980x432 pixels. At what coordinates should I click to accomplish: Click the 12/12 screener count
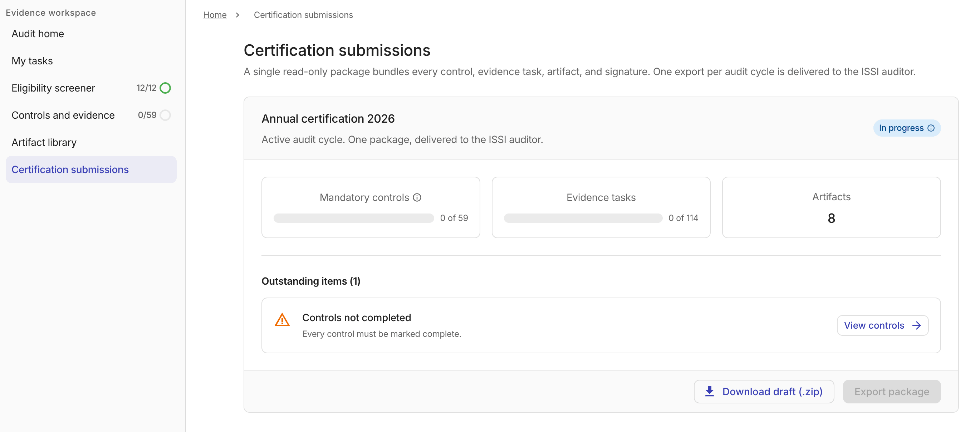[x=147, y=88]
